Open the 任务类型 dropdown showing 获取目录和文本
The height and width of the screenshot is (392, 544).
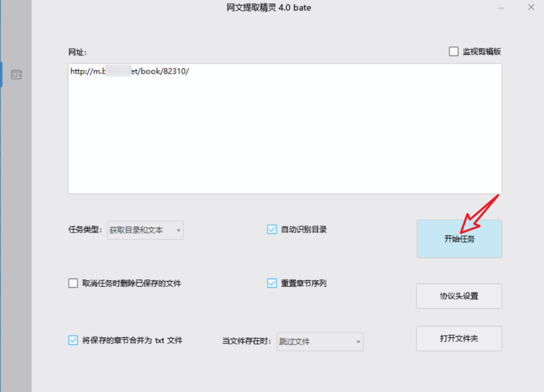point(145,230)
